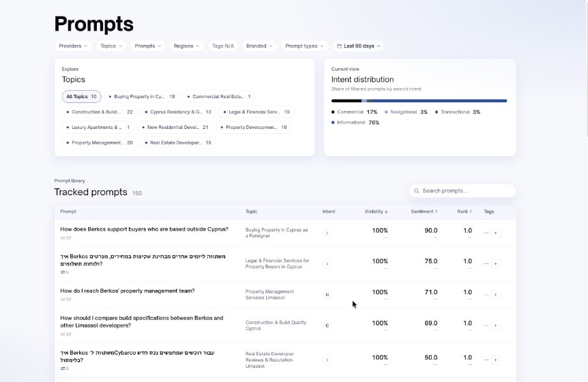Click the Tags N/A filter
Image resolution: width=588 pixels, height=382 pixels.
click(x=223, y=46)
